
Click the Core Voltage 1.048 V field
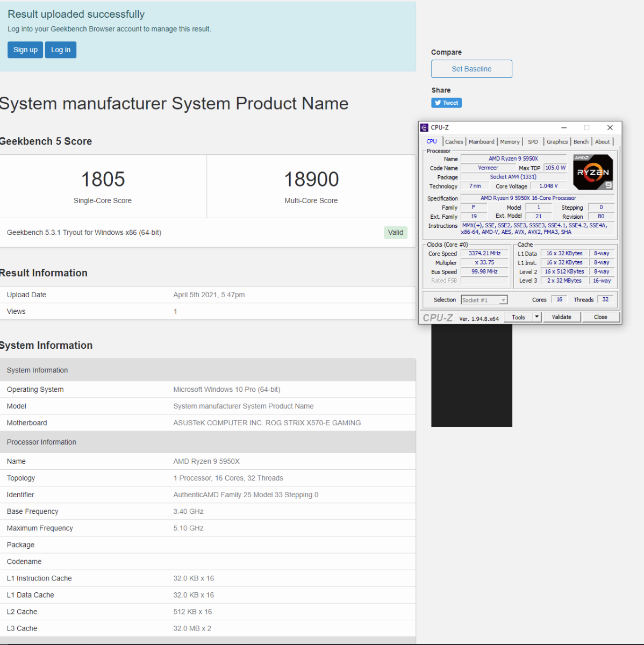(x=548, y=186)
